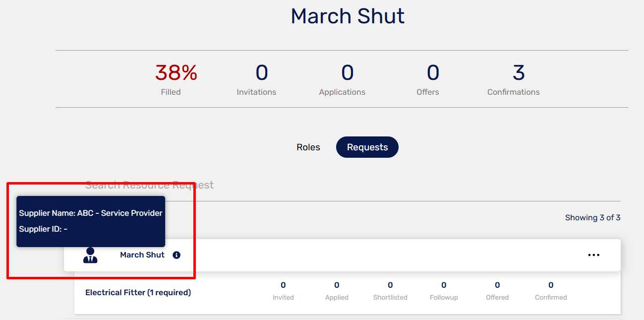
Task: Select the Requests tab
Action: [367, 147]
